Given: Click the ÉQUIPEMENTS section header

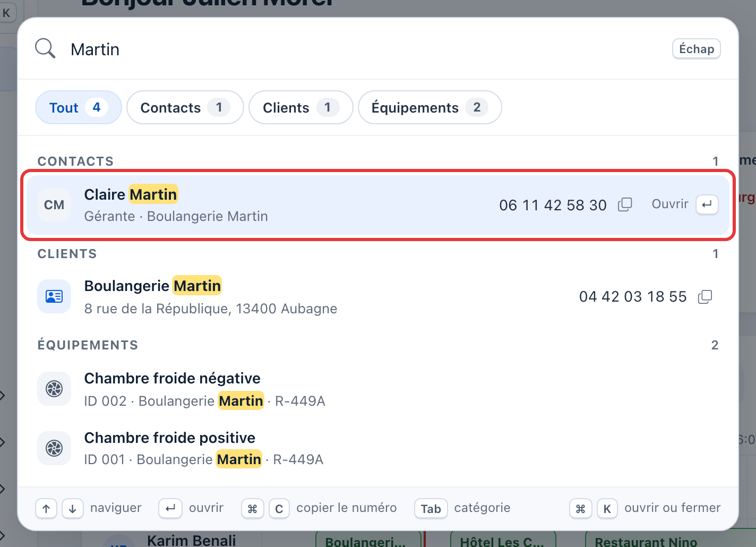Looking at the screenshot, I should (x=88, y=345).
